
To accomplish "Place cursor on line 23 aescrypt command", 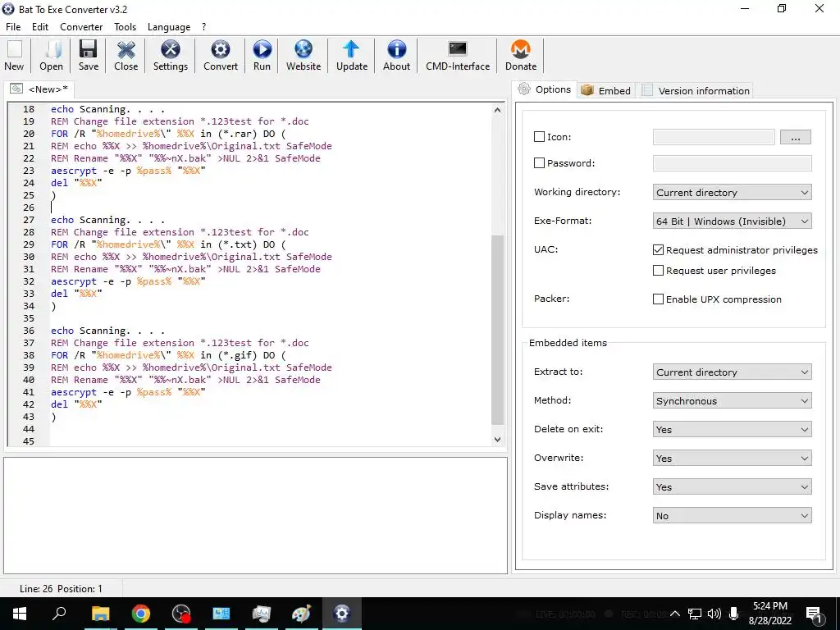I will (128, 171).
